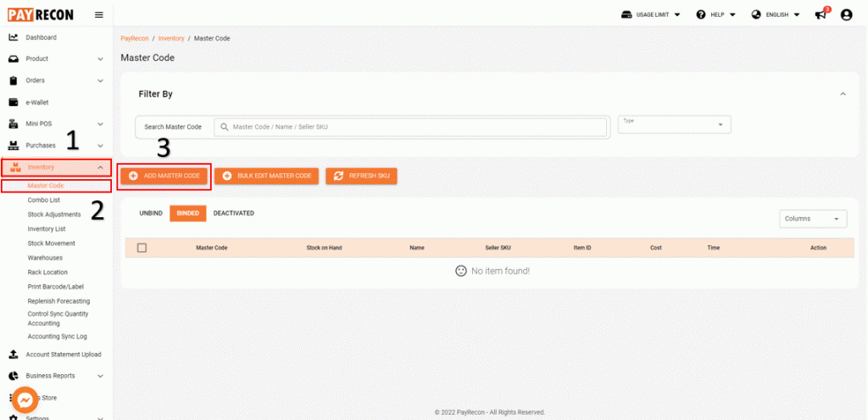
Task: Expand the Business Reports chevron
Action: point(100,376)
